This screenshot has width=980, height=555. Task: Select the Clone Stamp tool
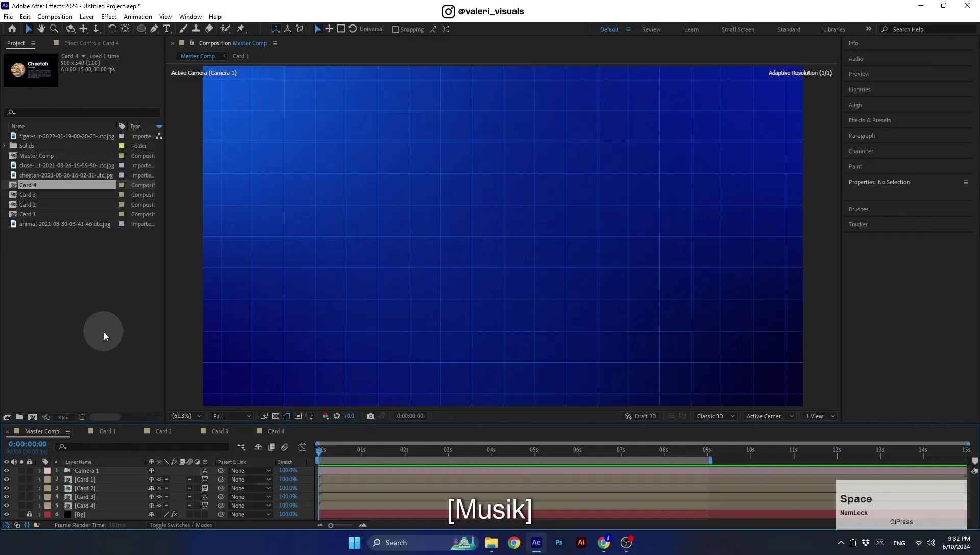pos(196,29)
